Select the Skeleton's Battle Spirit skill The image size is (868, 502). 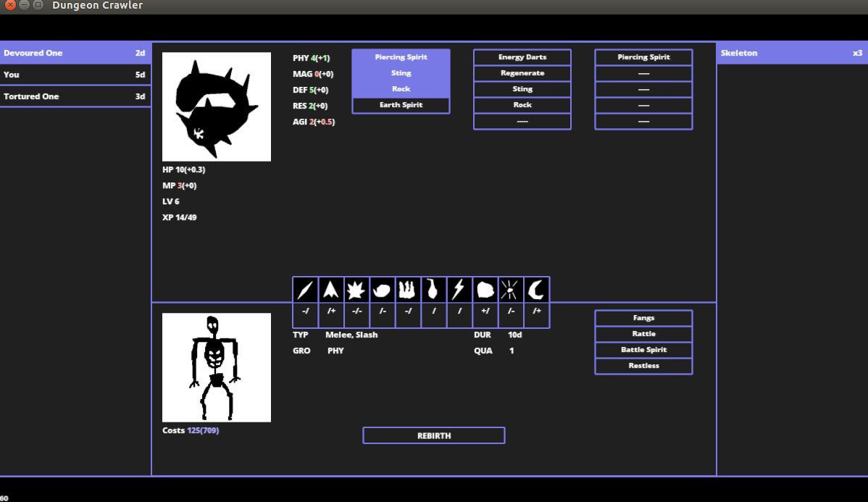click(643, 350)
